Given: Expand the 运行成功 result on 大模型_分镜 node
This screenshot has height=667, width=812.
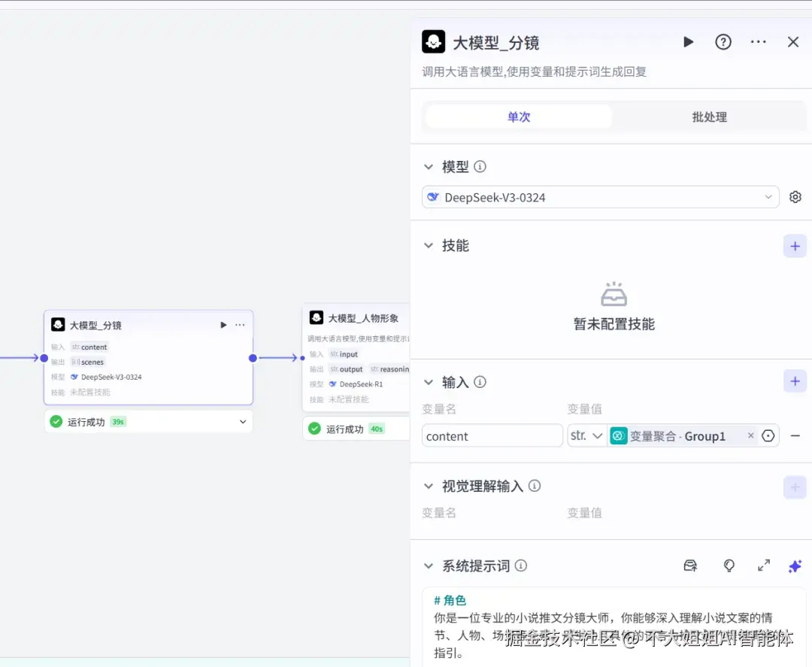Looking at the screenshot, I should tap(242, 422).
